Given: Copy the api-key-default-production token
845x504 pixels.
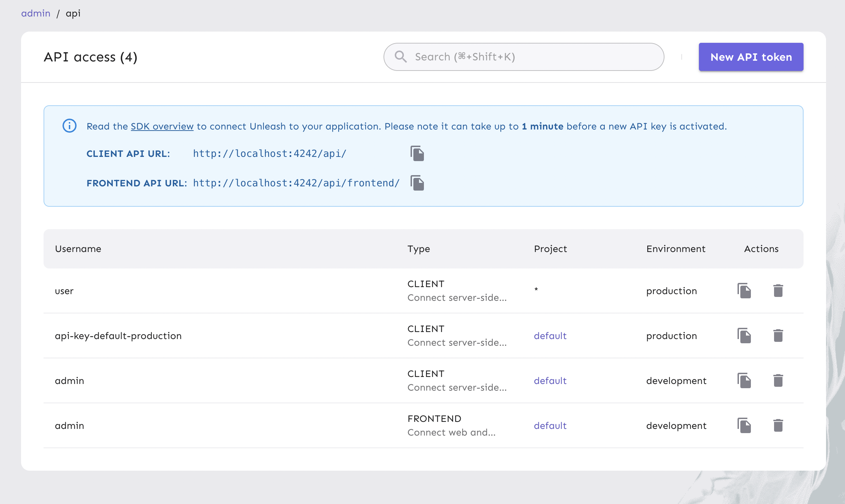Looking at the screenshot, I should click(744, 336).
